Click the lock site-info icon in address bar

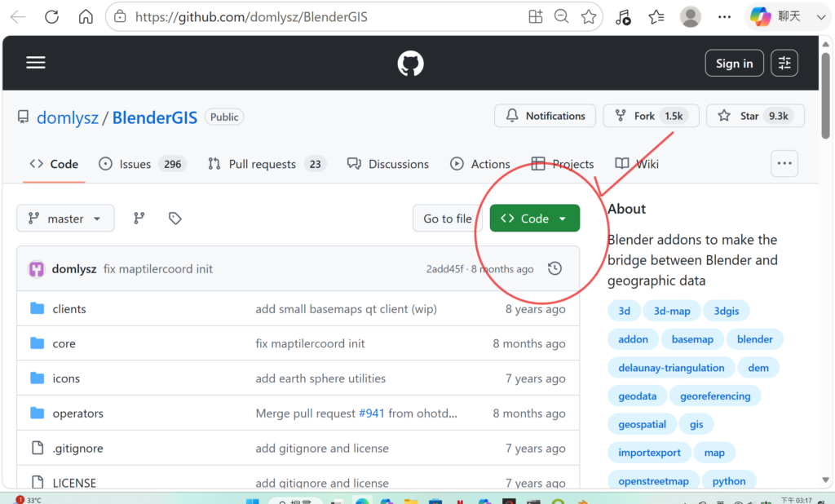(x=121, y=17)
